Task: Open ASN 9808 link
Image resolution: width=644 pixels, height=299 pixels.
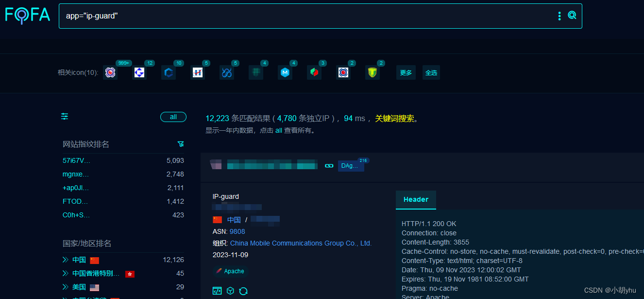Action: [237, 231]
